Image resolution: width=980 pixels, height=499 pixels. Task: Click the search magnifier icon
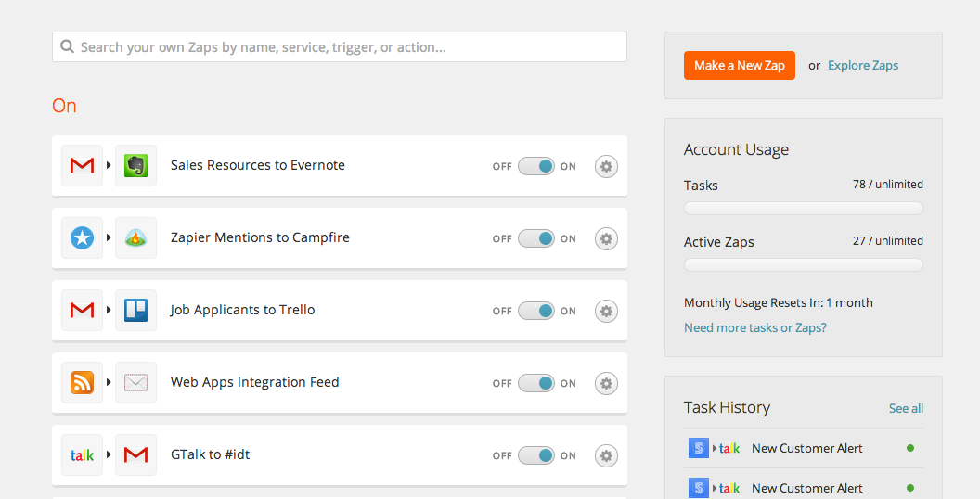(67, 47)
